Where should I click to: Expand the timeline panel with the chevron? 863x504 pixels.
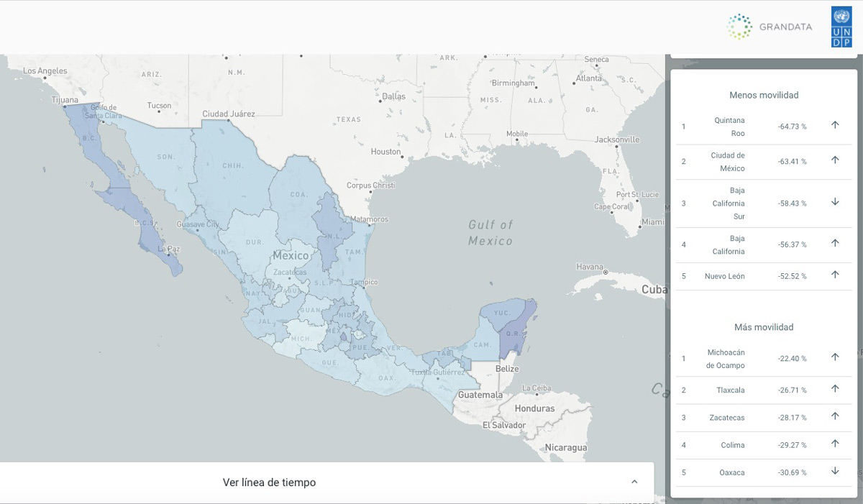pos(634,482)
